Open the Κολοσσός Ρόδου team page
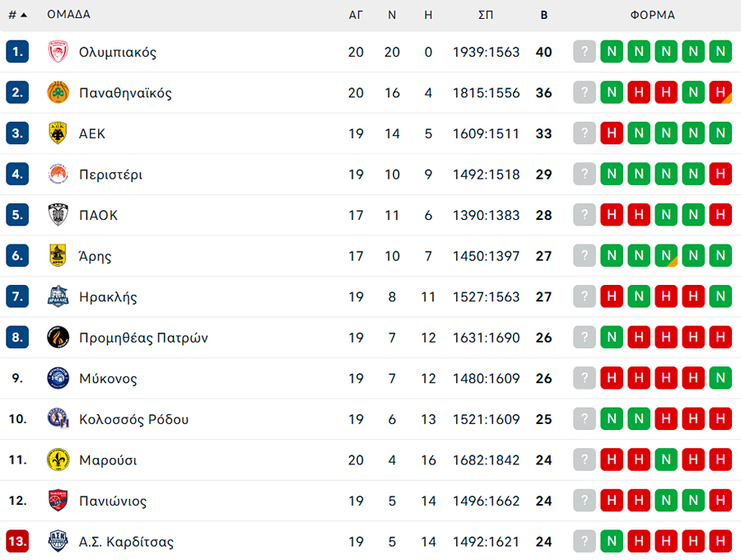The image size is (741, 560). coord(133,419)
